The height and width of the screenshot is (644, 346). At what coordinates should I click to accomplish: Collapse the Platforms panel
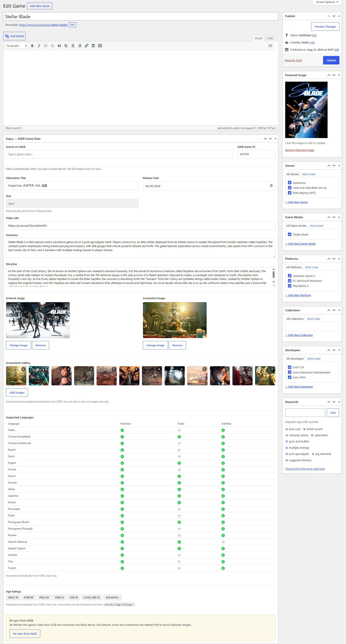tap(339, 259)
